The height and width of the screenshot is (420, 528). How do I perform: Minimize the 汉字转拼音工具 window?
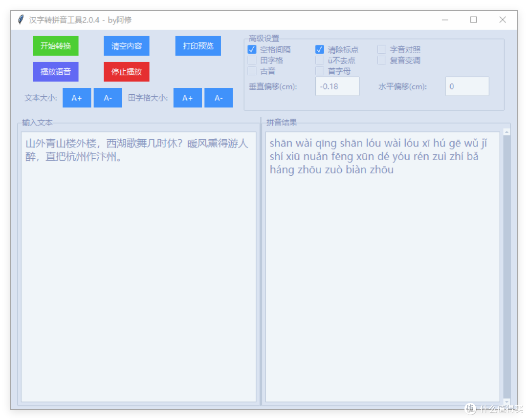click(445, 20)
